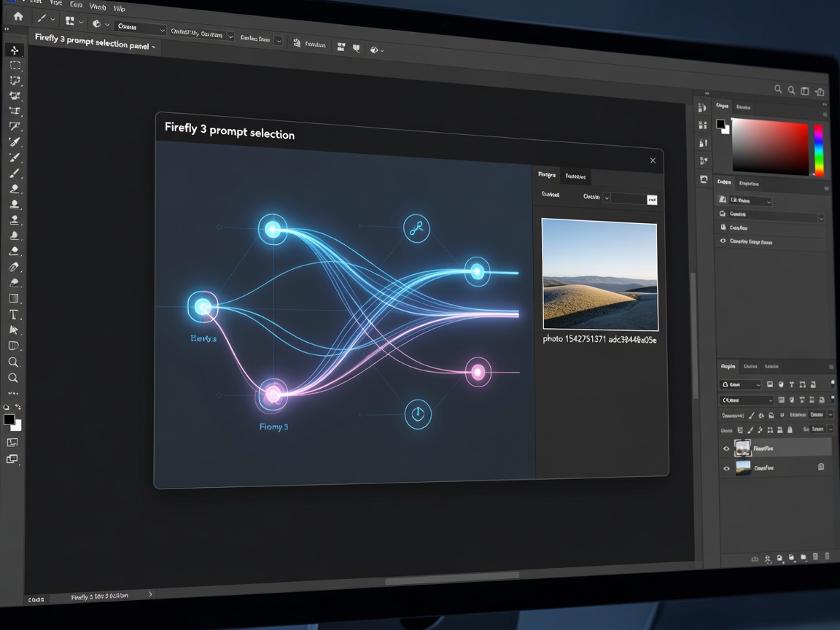Toggle the lock-all padlock in Layers lock row
Screen dimensions: 840x630
click(791, 429)
